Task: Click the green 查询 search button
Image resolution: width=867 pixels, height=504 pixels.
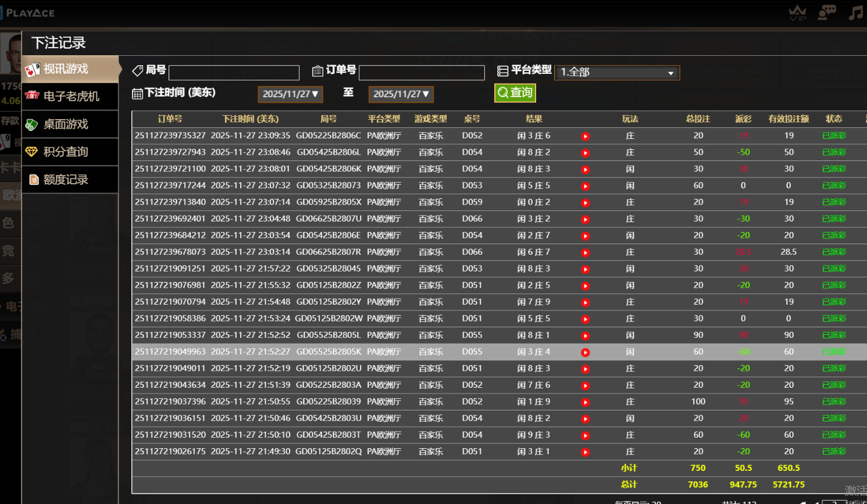Action: click(x=515, y=93)
